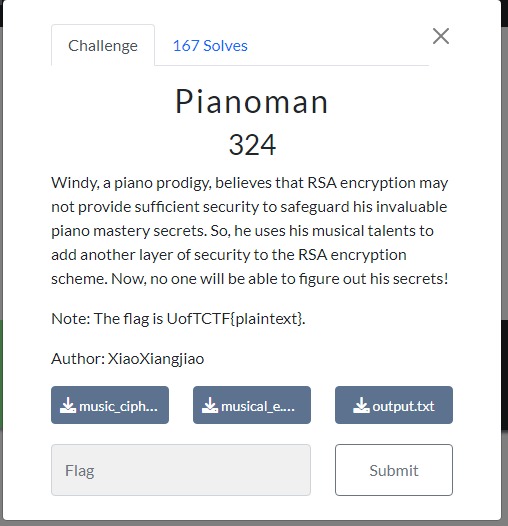This screenshot has height=526, width=508.
Task: Click the challenge description paragraph
Action: pyautogui.click(x=250, y=231)
